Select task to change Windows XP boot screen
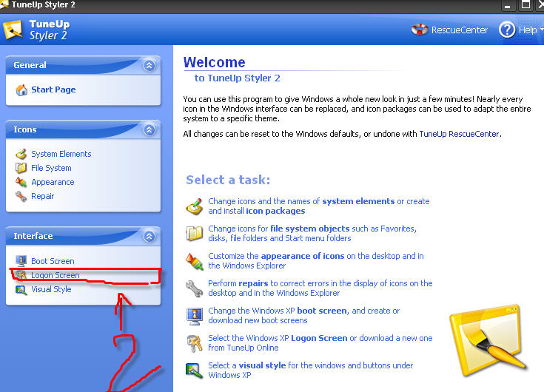This screenshot has width=544, height=392. pos(304,315)
